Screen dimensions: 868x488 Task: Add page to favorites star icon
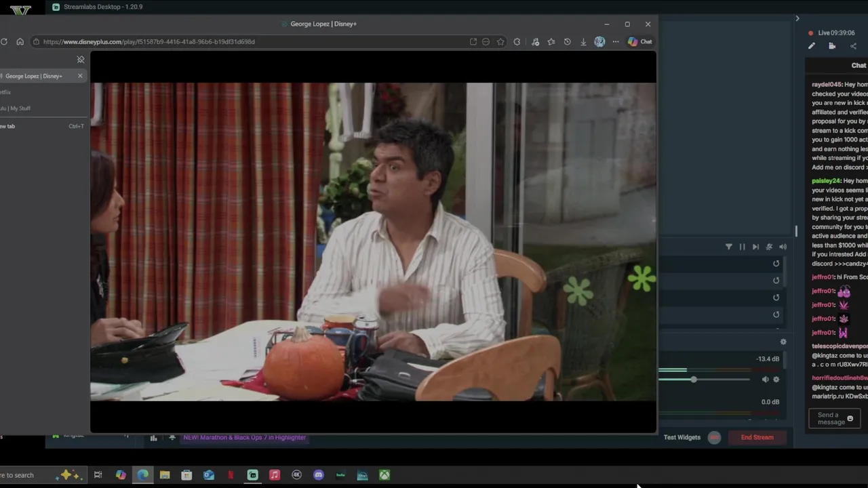[500, 42]
